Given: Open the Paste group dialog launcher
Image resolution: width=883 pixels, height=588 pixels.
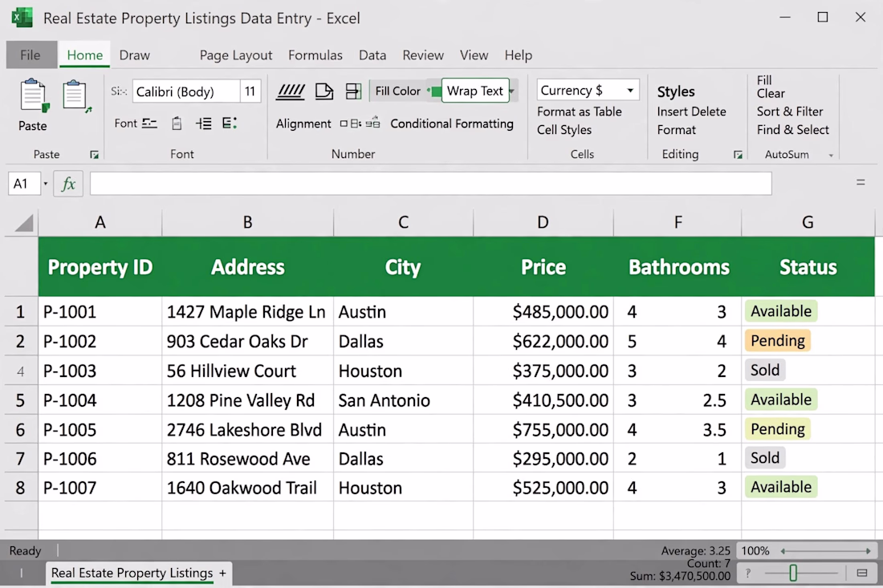Looking at the screenshot, I should pyautogui.click(x=94, y=155).
